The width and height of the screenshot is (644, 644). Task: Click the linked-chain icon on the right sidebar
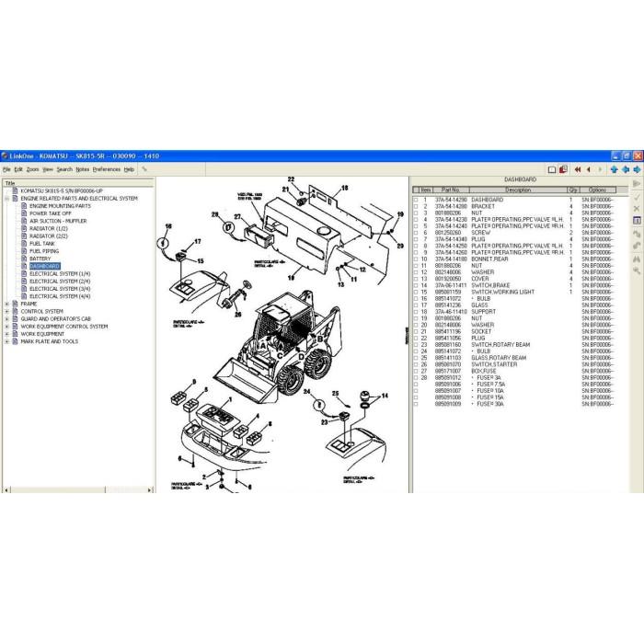[637, 246]
